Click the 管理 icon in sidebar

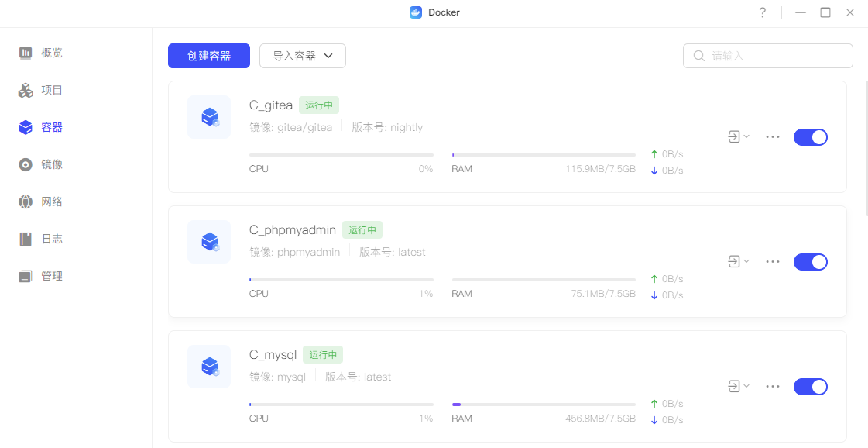tap(26, 276)
